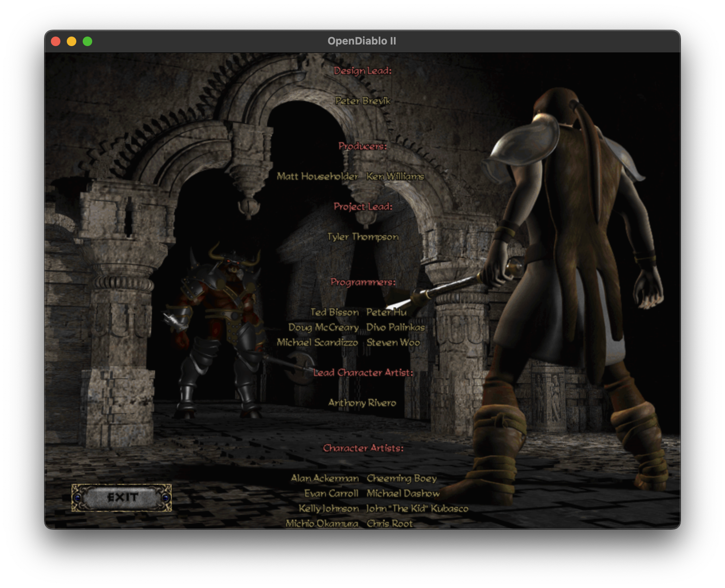Click the 'Design Lead:' heading
725x588 pixels.
click(362, 71)
